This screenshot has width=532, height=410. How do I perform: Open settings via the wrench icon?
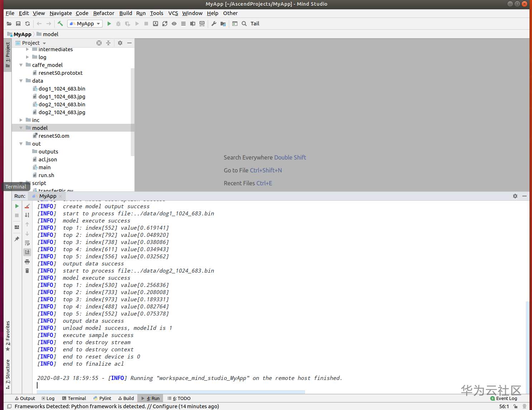[214, 24]
